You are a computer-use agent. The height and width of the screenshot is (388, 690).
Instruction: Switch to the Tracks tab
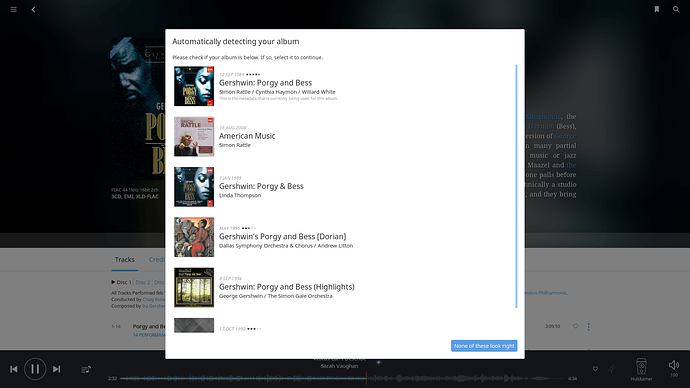125,260
